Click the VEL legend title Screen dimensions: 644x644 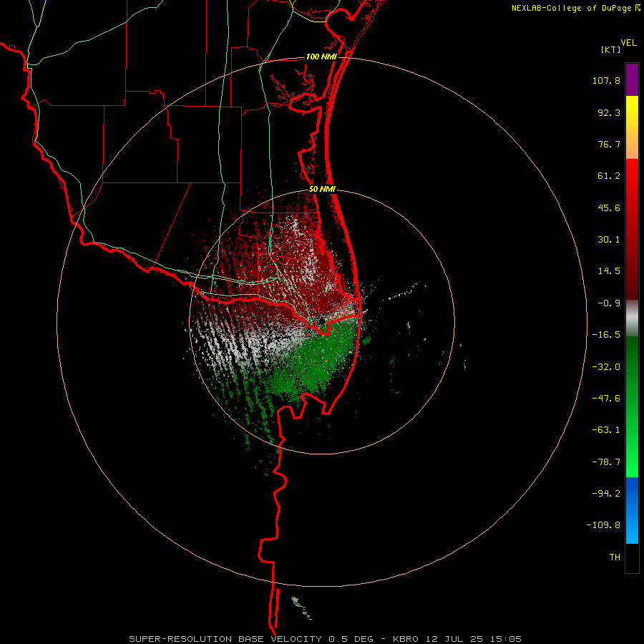point(628,43)
